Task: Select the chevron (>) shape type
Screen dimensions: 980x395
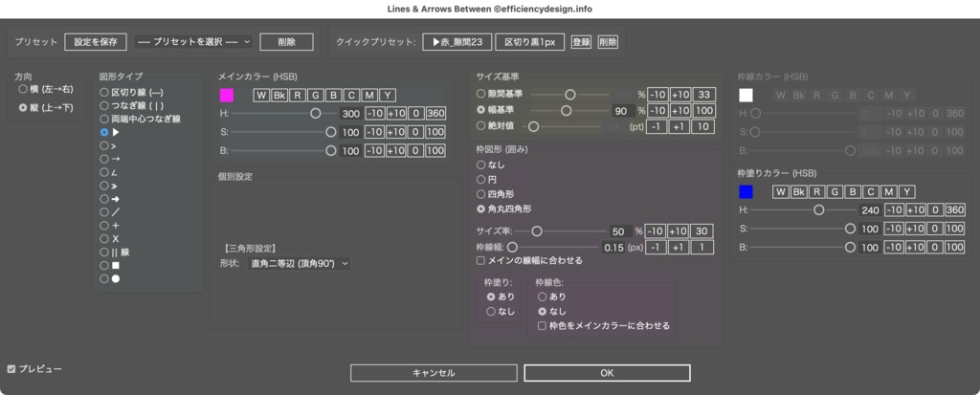Action: (108, 145)
